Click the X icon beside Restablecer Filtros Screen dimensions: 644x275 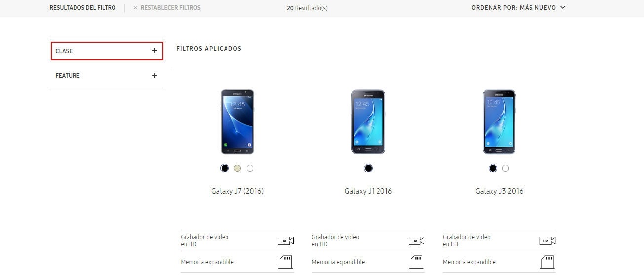tap(135, 8)
